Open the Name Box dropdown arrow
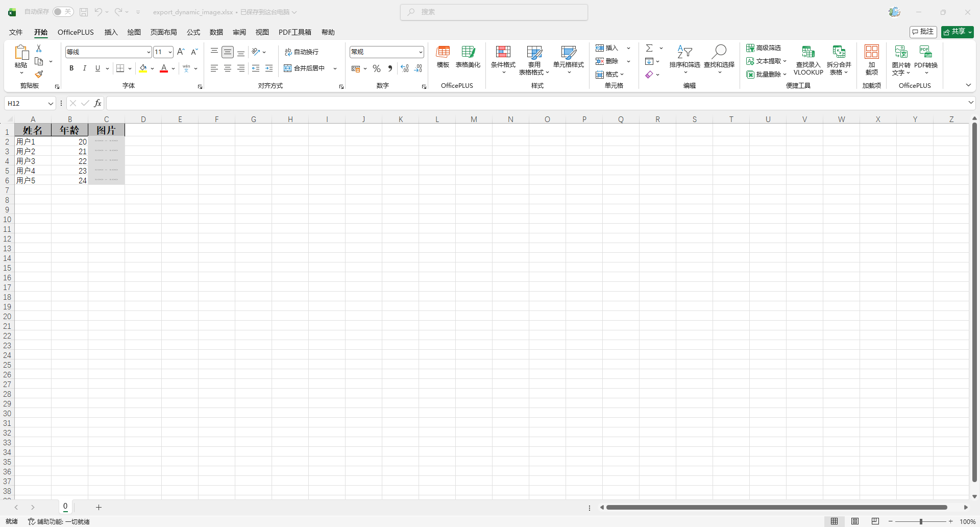 point(51,104)
